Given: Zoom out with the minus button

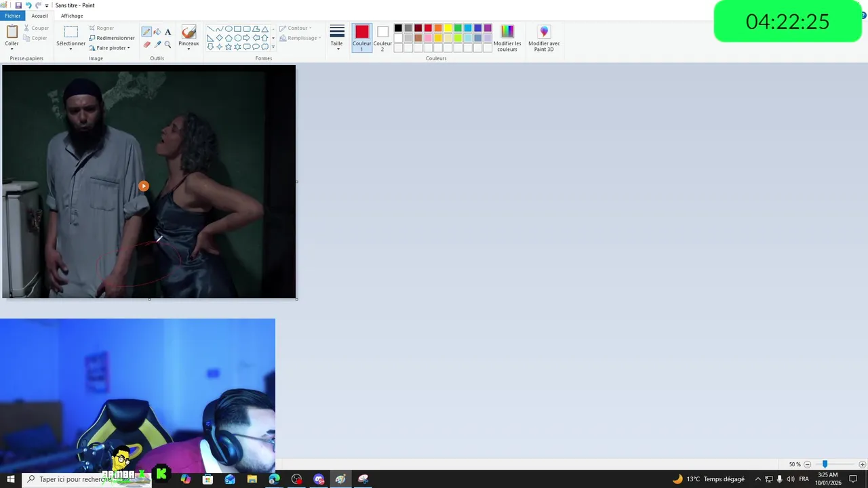Looking at the screenshot, I should click(x=807, y=464).
